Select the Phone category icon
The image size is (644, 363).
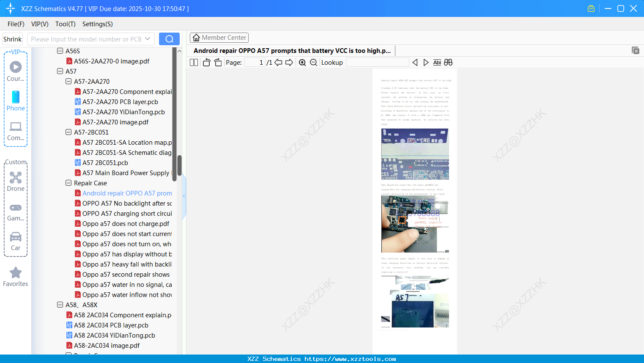[16, 101]
